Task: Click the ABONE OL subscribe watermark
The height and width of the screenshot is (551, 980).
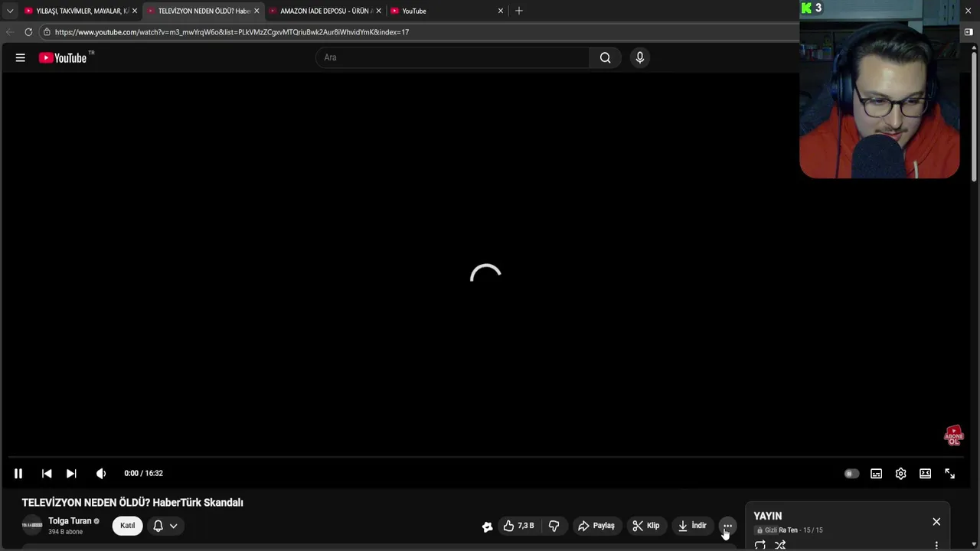Action: click(x=953, y=436)
